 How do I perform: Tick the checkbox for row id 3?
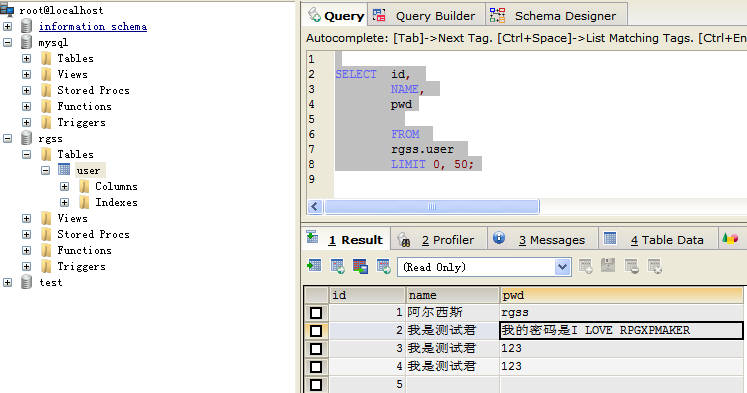pos(316,349)
